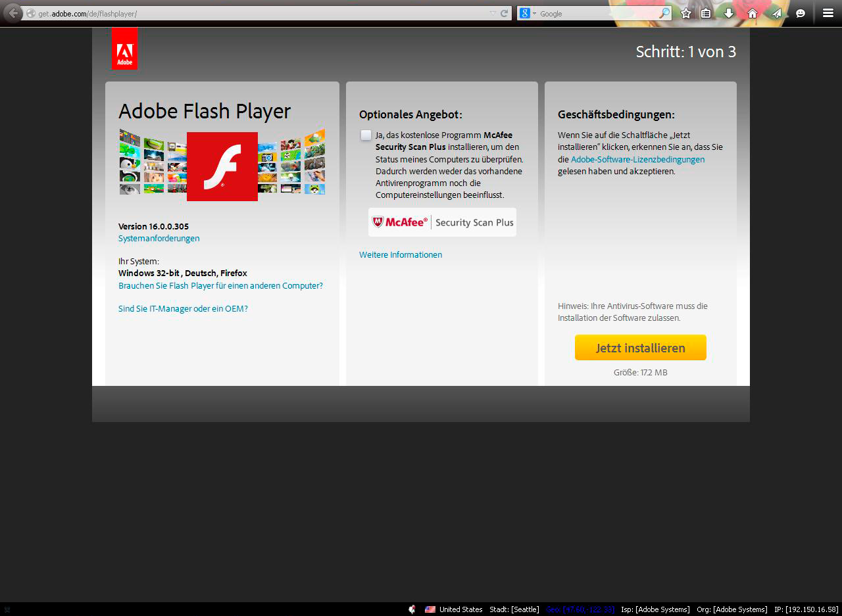Open the bookmarks list icon
Image resolution: width=842 pixels, height=616 pixels.
(x=706, y=13)
